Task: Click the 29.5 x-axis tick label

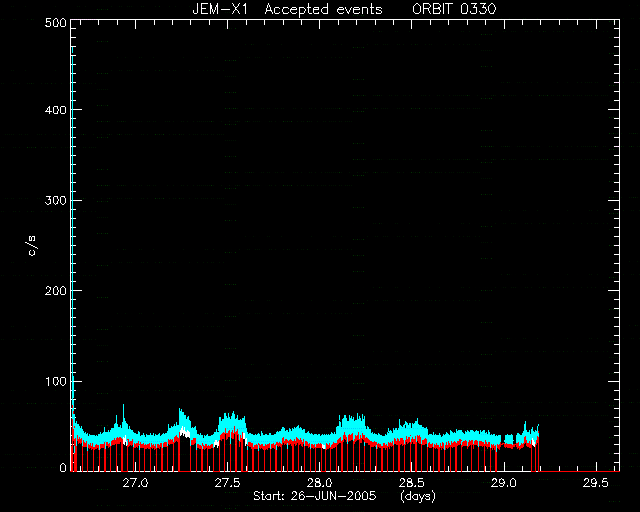Action: (x=596, y=483)
